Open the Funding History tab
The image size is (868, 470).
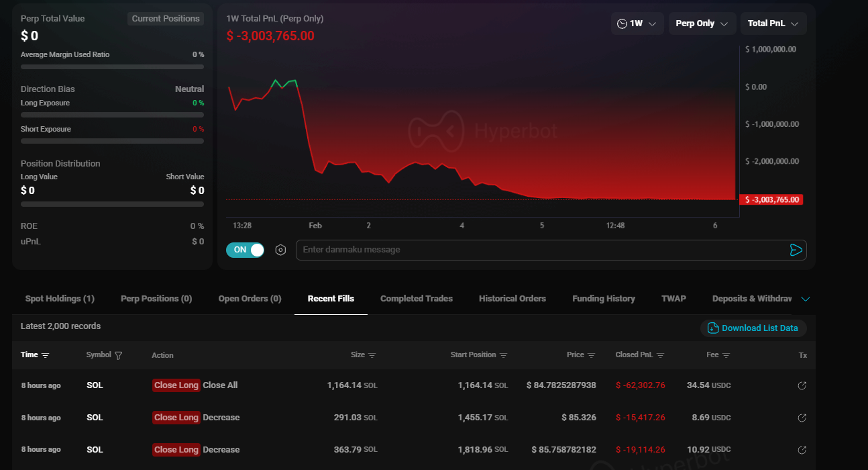(603, 299)
